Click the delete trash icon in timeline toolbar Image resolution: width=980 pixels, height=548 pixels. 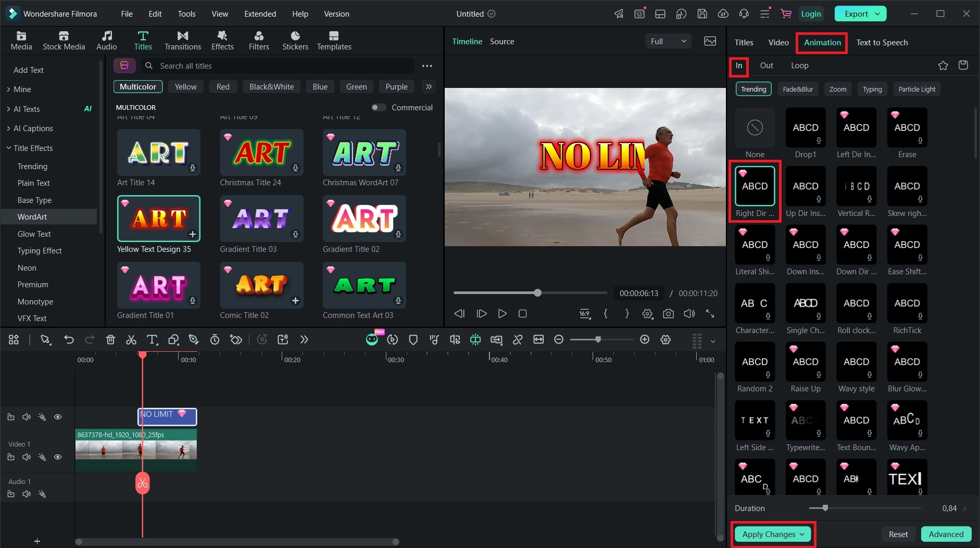110,340
